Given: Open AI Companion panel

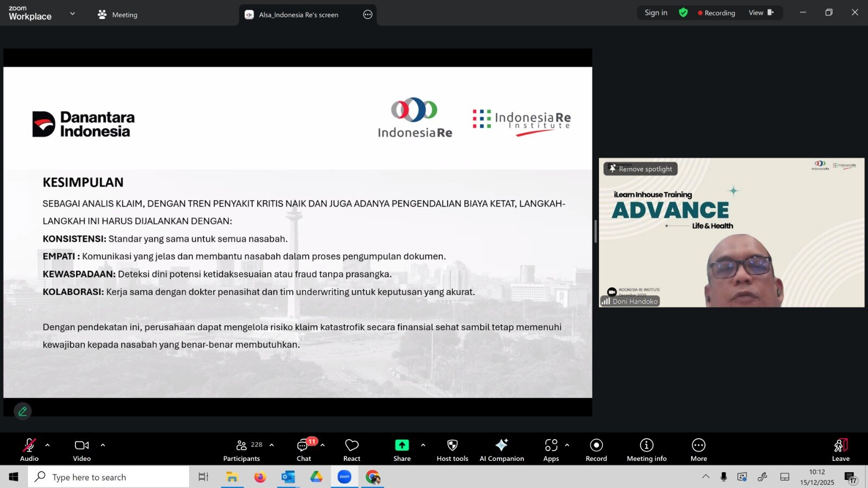Looking at the screenshot, I should [501, 450].
